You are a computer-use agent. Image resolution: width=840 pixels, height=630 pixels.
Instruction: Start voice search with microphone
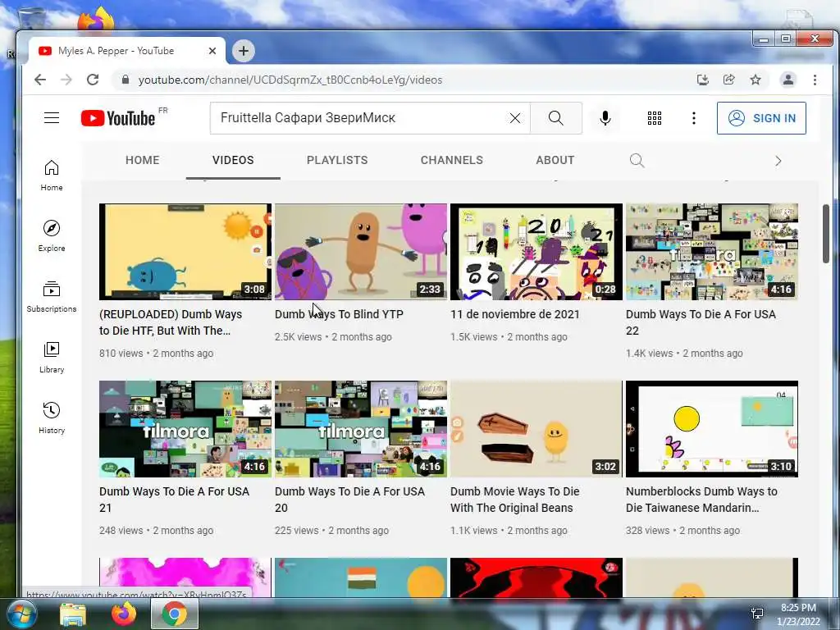tap(605, 118)
